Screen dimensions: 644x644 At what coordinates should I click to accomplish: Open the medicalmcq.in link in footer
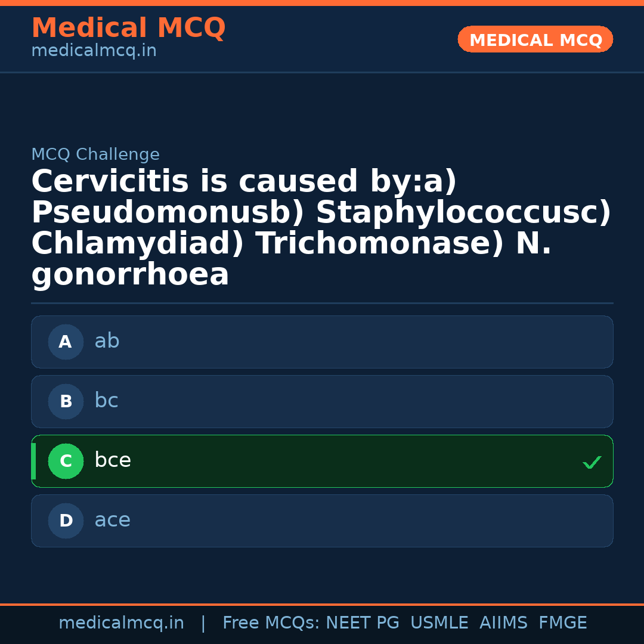point(122,623)
